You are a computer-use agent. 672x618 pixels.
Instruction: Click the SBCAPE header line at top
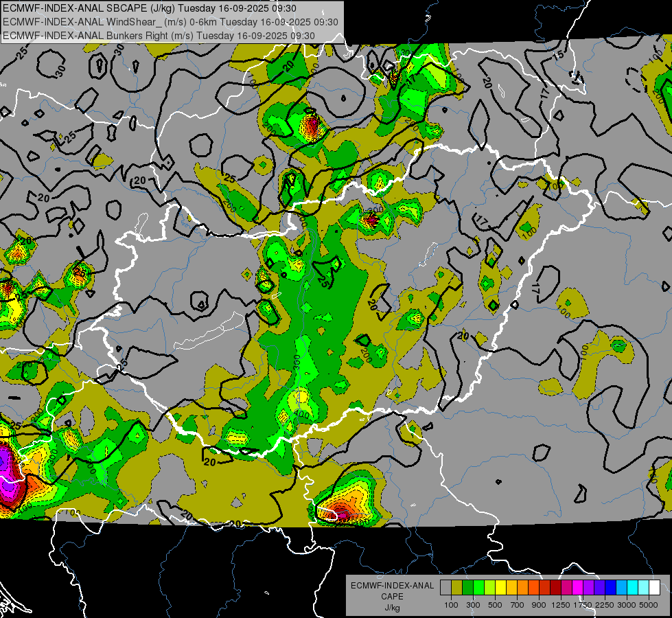tap(149, 8)
